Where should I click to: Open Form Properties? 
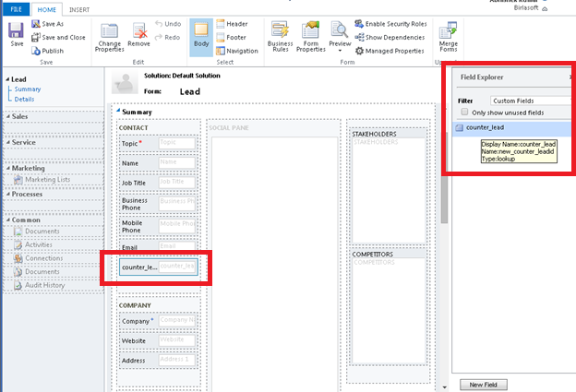(x=311, y=36)
